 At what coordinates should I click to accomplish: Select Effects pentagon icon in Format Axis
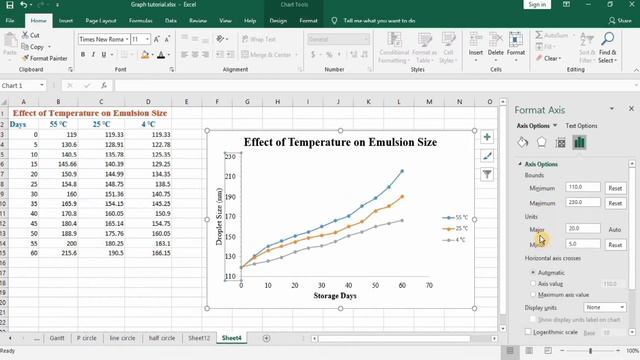click(x=542, y=142)
